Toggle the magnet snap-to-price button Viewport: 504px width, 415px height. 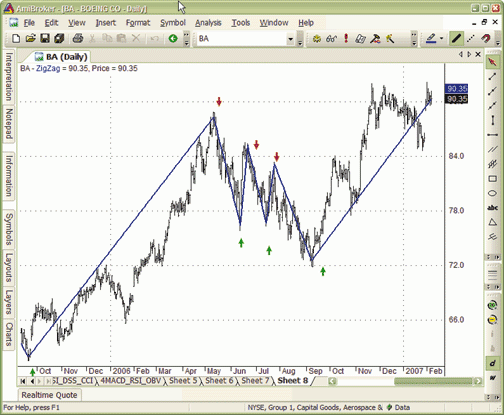(x=485, y=39)
